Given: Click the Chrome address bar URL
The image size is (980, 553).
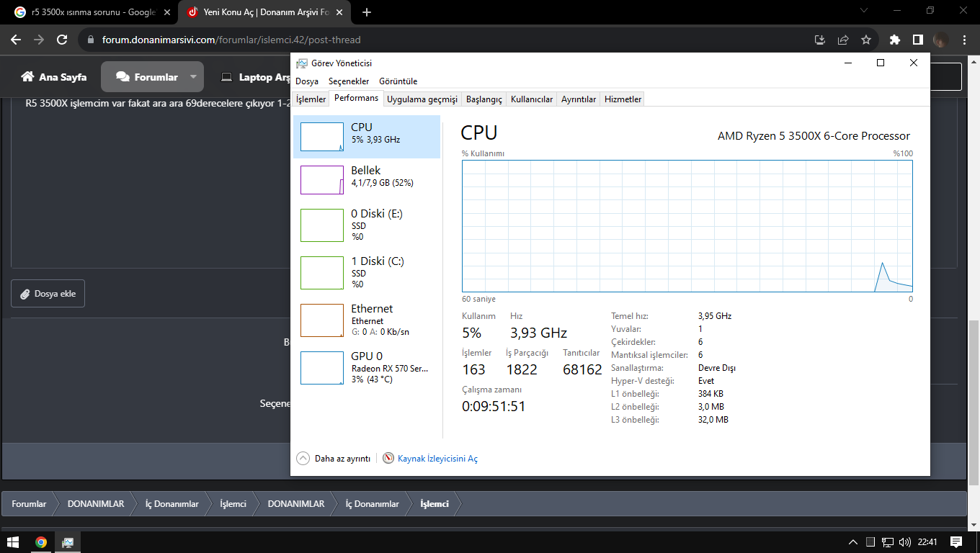Looking at the screenshot, I should (x=231, y=40).
